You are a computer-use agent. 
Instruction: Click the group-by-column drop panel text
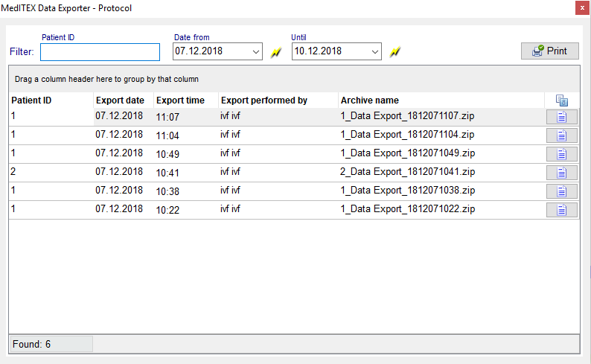point(106,79)
